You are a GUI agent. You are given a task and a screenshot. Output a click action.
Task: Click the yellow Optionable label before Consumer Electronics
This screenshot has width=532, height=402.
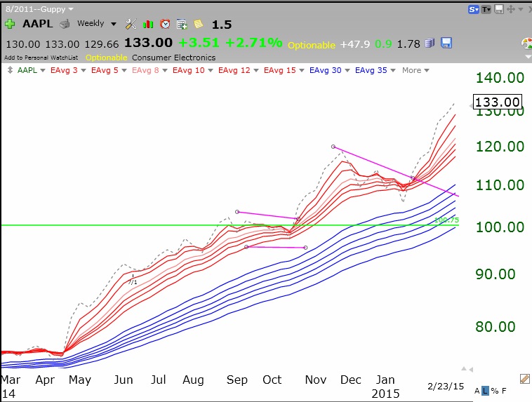coord(106,58)
